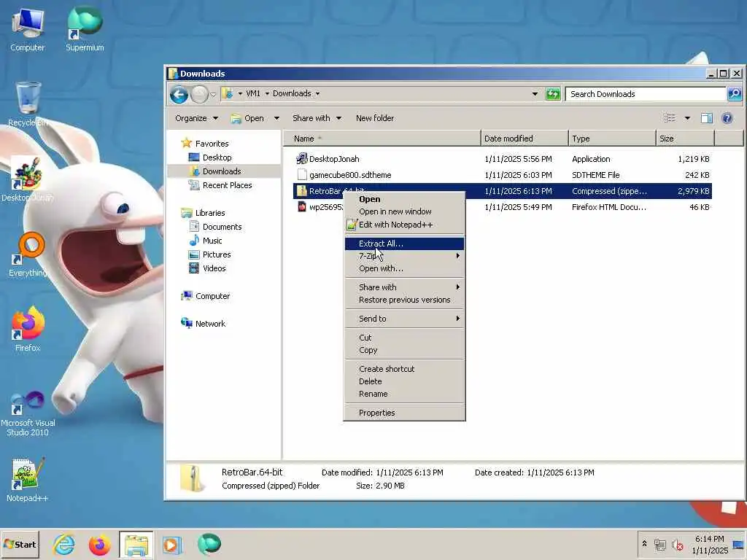Open the 7-Zip submenu

click(x=404, y=256)
